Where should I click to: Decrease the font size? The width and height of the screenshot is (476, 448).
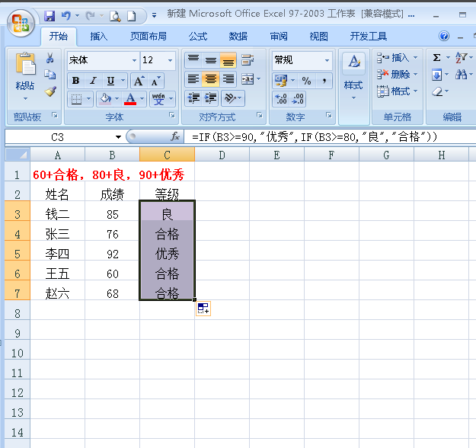point(156,81)
